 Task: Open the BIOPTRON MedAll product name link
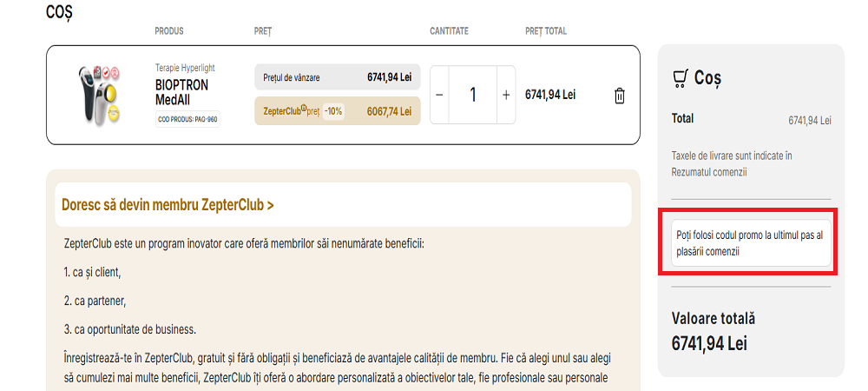pyautogui.click(x=181, y=92)
